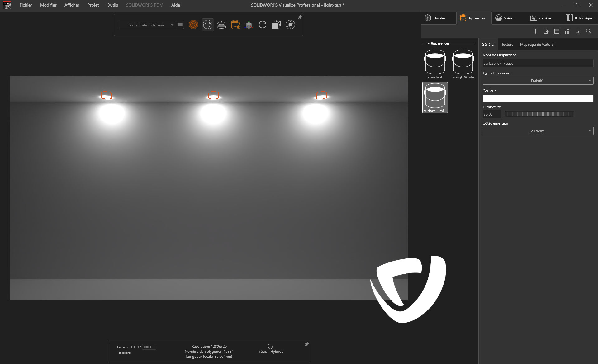Screen dimensions: 598x364
Task: Click the sort appearances icon
Action: click(x=578, y=31)
